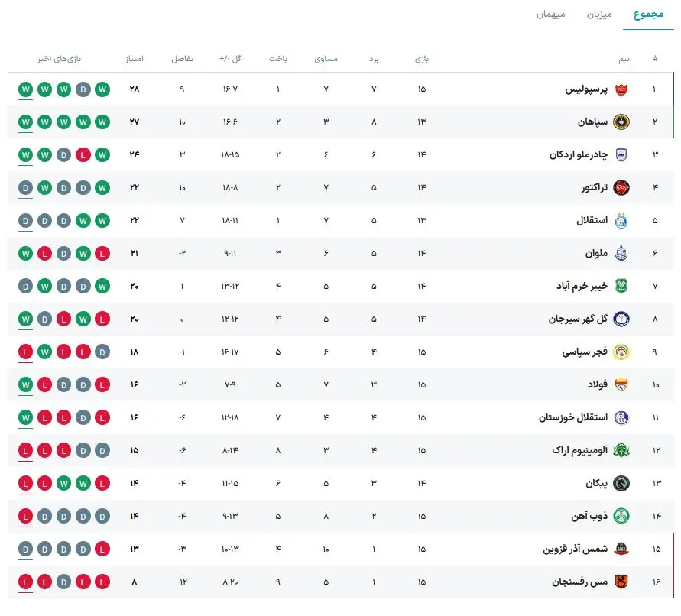Image resolution: width=681 pixels, height=616 pixels.
Task: Sort table by امتیاز column header
Action: click(135, 59)
